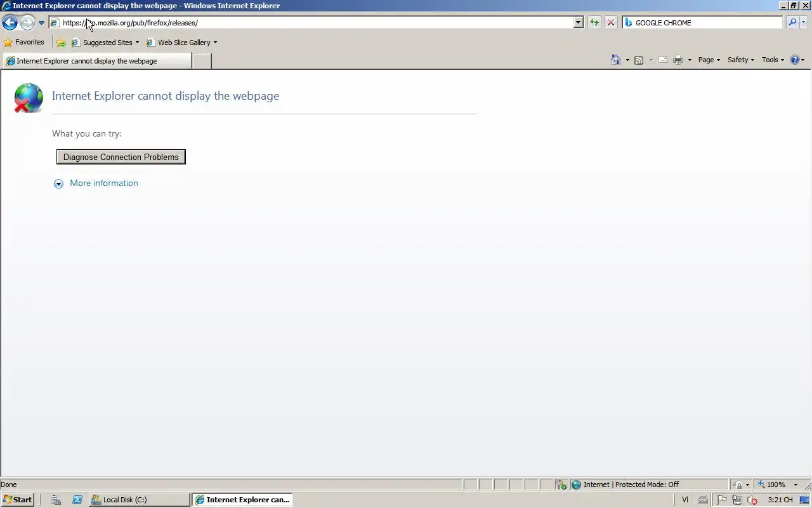Go back using the Back arrow button
812x508 pixels.
point(10,23)
